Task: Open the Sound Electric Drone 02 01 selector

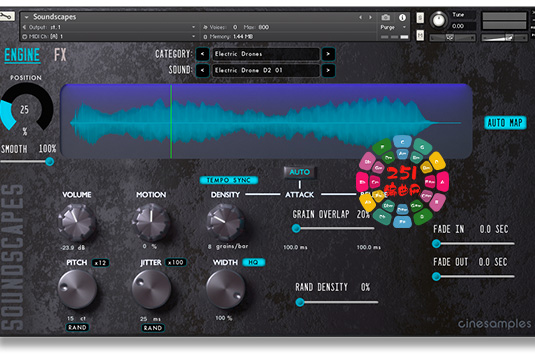Action: pyautogui.click(x=266, y=70)
